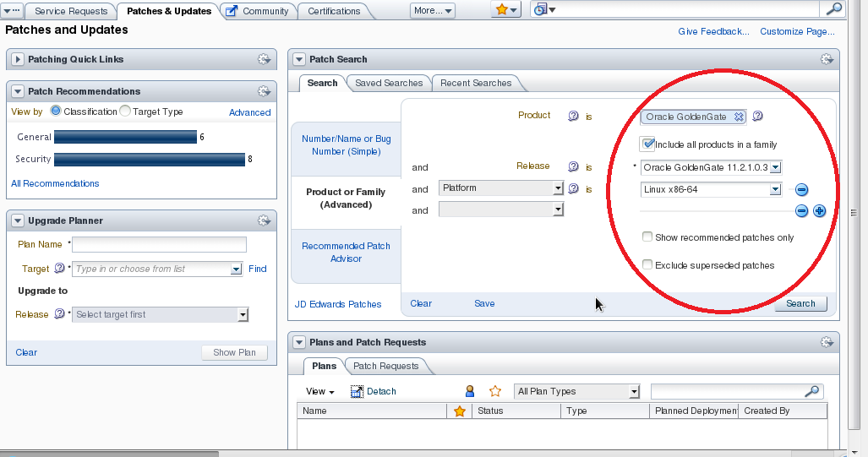Open the Patch Recommendations panel gear menu
Image resolution: width=868 pixels, height=457 pixels.
coord(264,91)
